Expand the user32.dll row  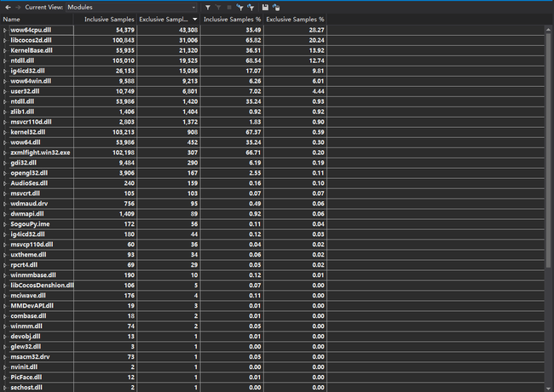[x=5, y=92]
